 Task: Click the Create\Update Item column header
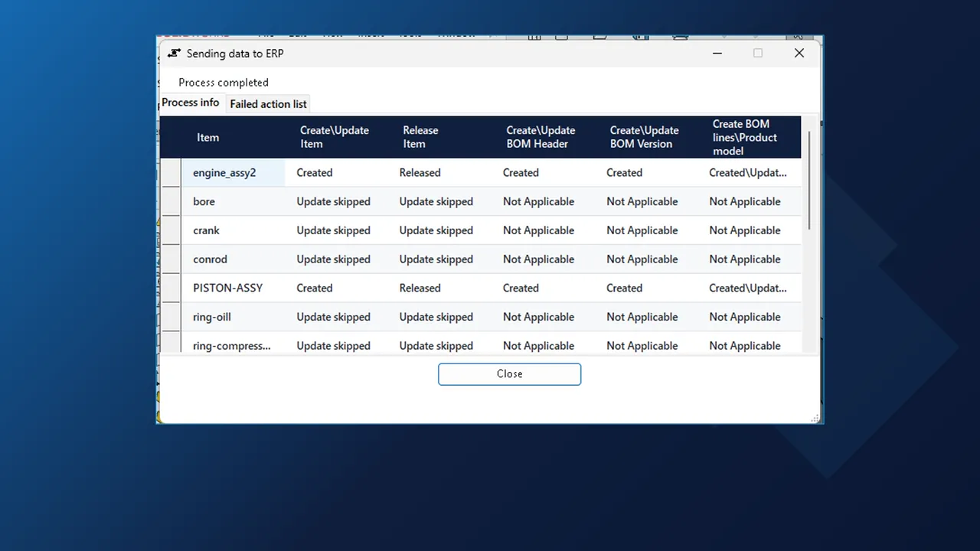point(336,138)
